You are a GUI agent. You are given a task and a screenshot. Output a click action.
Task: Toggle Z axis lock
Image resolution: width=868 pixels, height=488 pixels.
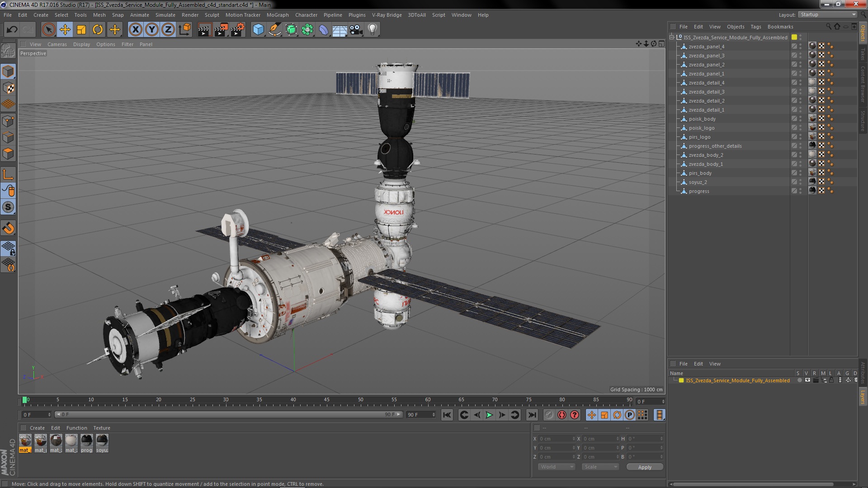coord(168,30)
